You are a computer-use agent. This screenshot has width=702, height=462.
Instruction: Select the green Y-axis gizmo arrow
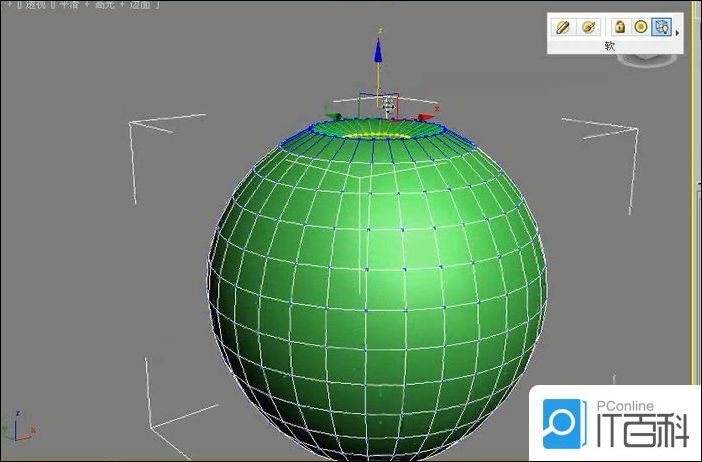click(334, 116)
